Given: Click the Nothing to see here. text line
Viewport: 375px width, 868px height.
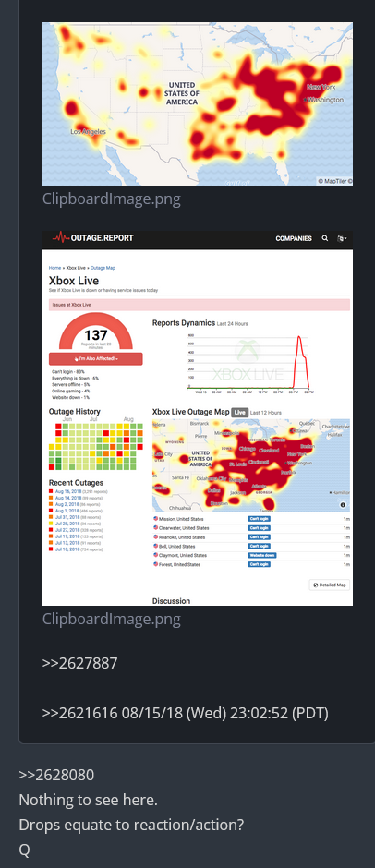Looking at the screenshot, I should point(89,800).
